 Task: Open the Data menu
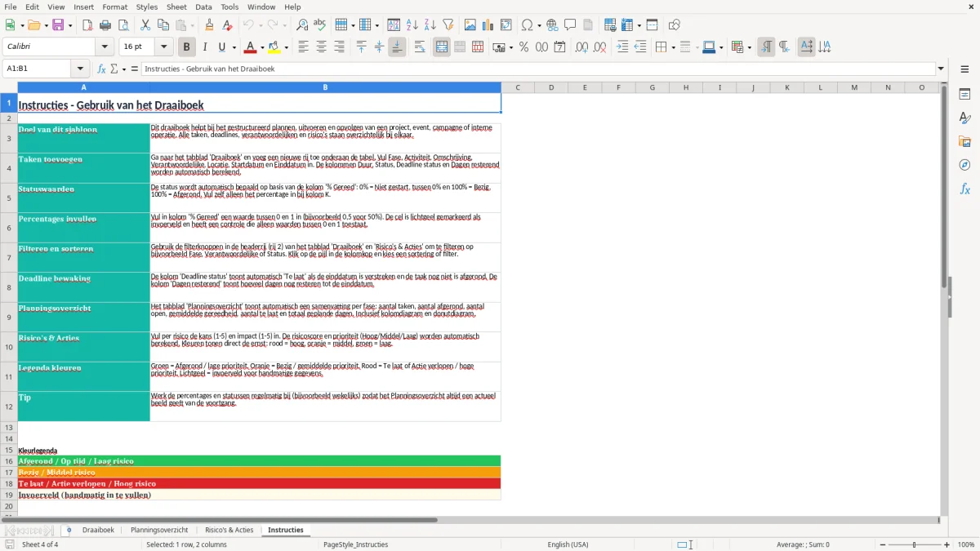(x=203, y=7)
